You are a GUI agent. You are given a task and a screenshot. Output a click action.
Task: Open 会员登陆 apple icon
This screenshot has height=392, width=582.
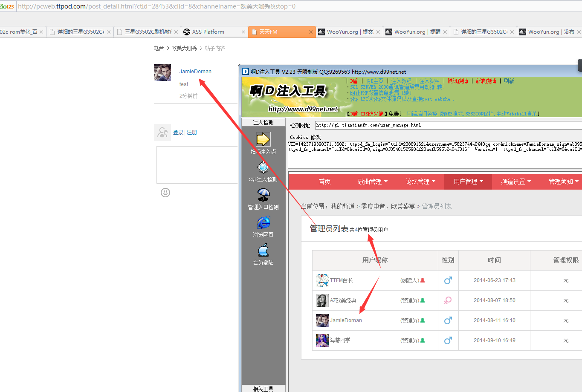coord(263,250)
